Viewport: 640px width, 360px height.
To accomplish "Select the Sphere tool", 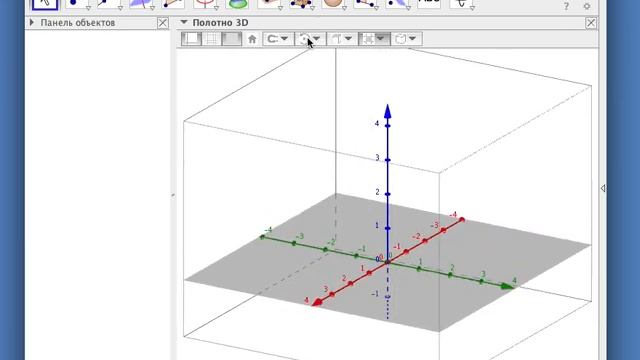I will 333,4.
